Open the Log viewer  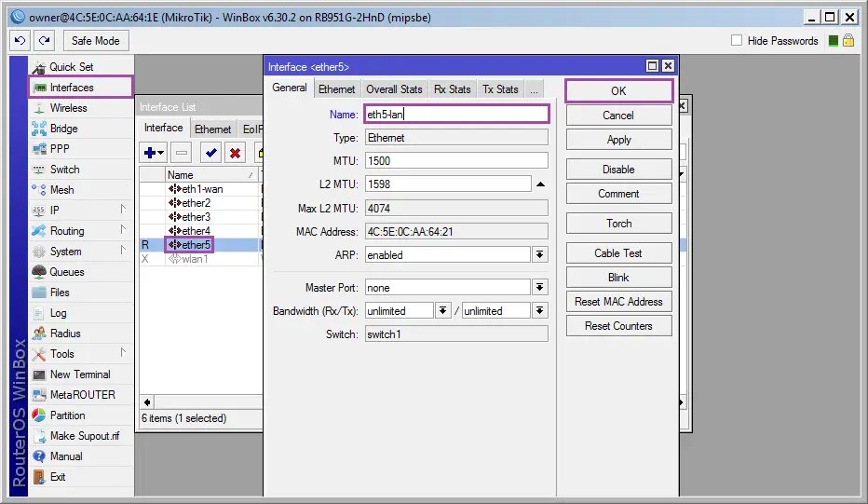[x=81, y=313]
